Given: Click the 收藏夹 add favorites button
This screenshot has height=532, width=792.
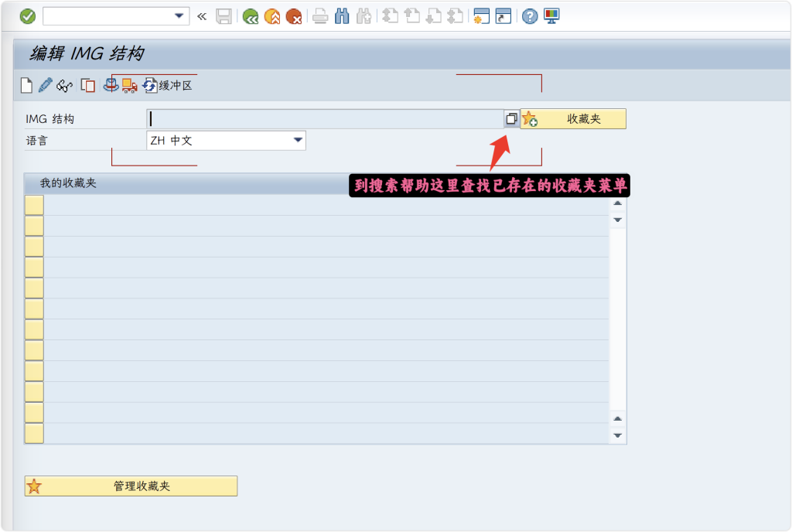Looking at the screenshot, I should (573, 119).
